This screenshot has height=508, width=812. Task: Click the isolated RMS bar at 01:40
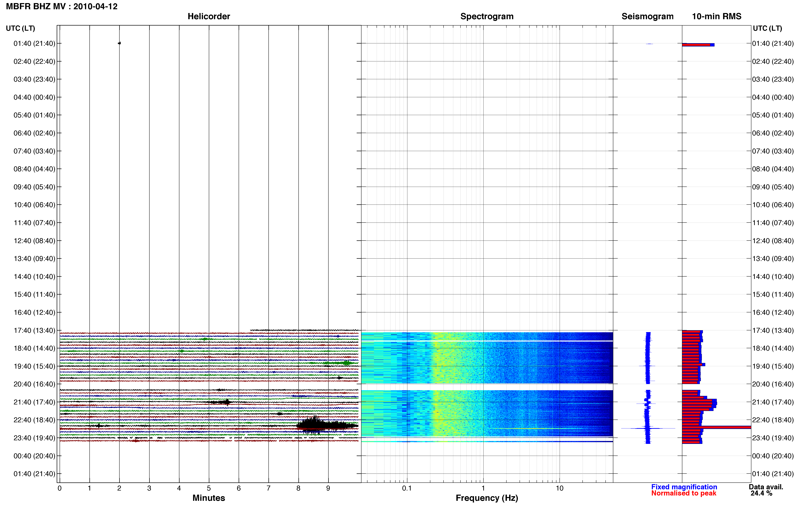click(698, 45)
